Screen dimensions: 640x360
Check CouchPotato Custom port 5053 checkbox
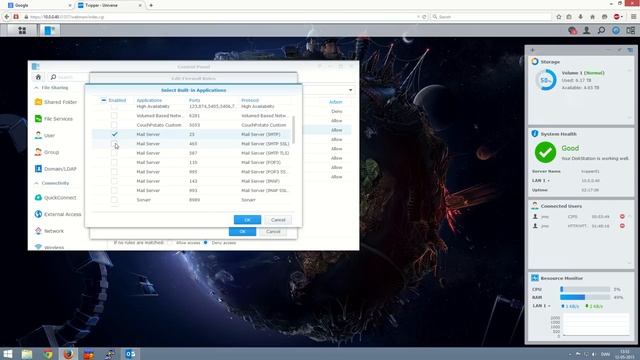click(x=114, y=125)
